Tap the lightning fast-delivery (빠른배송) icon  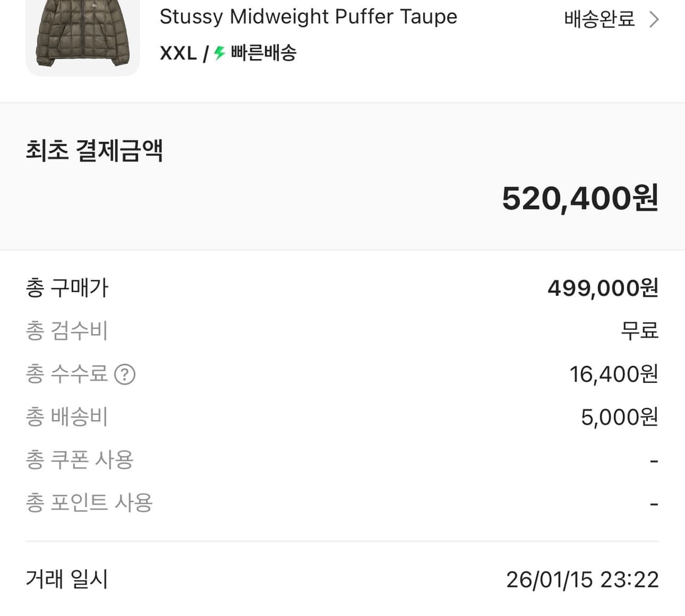219,53
